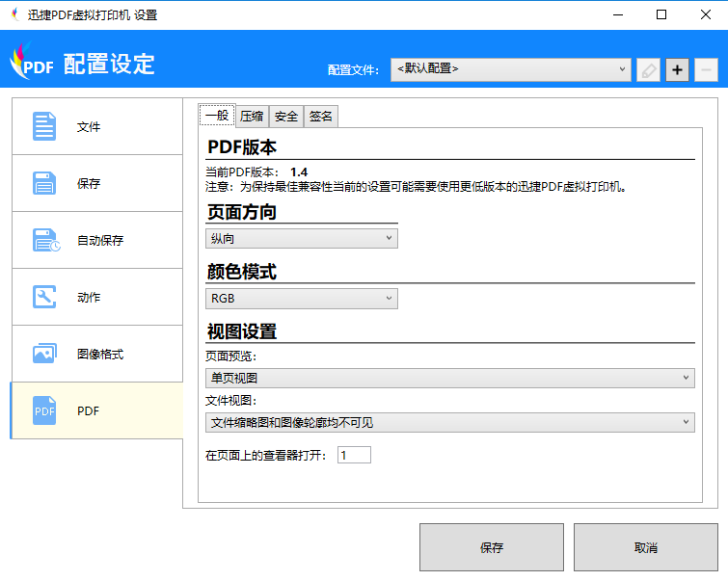Image resolution: width=728 pixels, height=581 pixels.
Task: Click the remove profile minus button
Action: click(x=706, y=70)
